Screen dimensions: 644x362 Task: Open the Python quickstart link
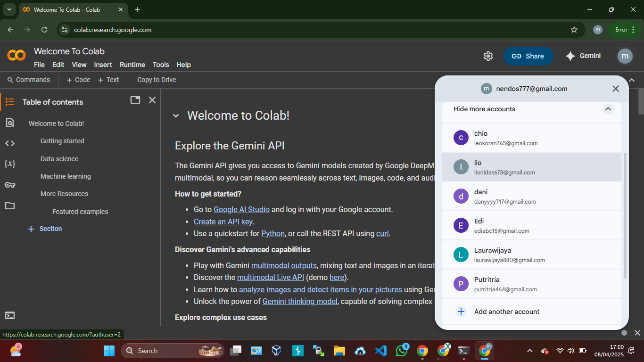273,233
